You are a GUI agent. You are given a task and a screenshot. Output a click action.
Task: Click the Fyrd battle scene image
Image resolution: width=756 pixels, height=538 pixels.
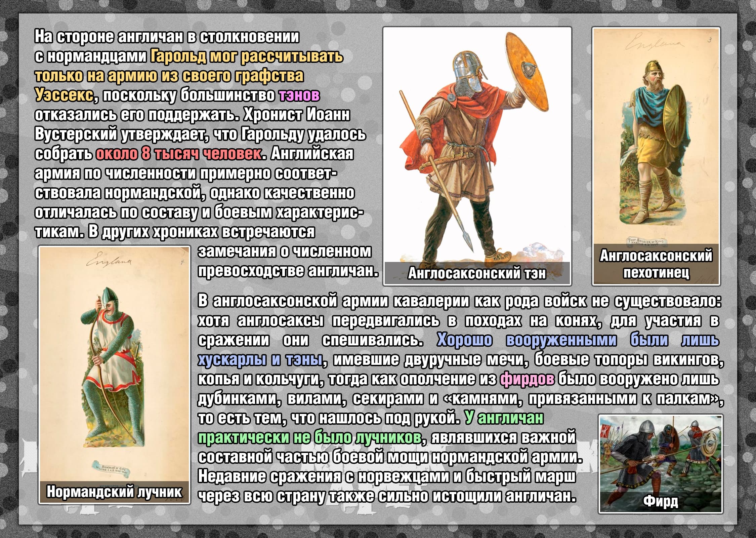coord(660,454)
